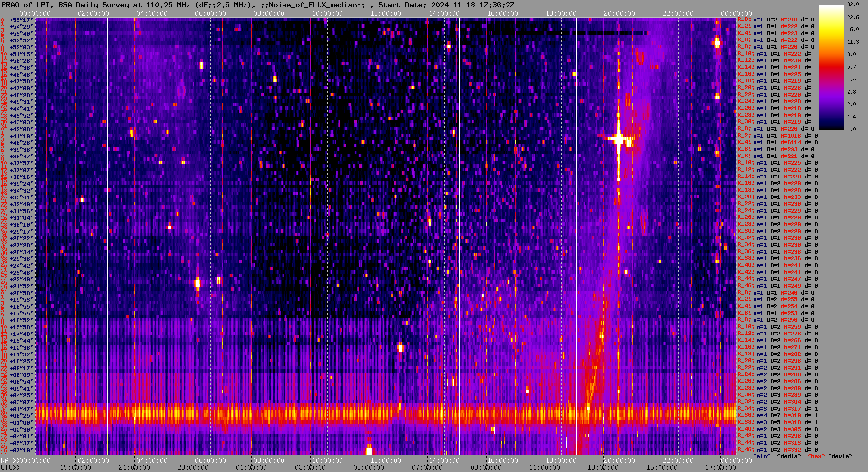The image size is (868, 472).
Task: Click the declination label '+16°52''
Action: [x=21, y=320]
